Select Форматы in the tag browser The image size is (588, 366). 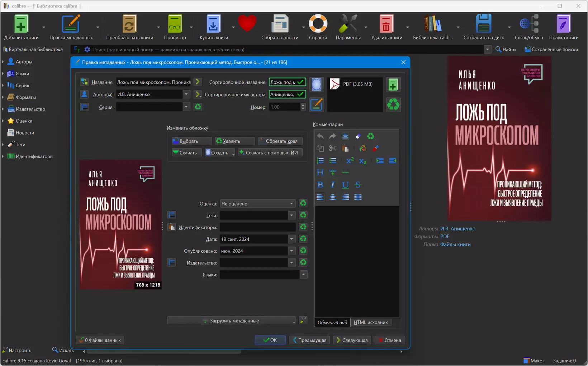[25, 97]
